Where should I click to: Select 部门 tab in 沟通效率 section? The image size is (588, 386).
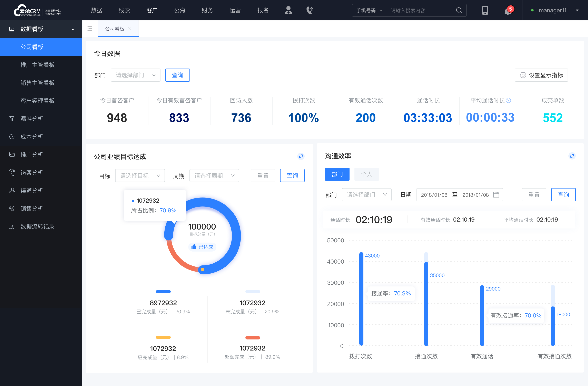pyautogui.click(x=337, y=174)
